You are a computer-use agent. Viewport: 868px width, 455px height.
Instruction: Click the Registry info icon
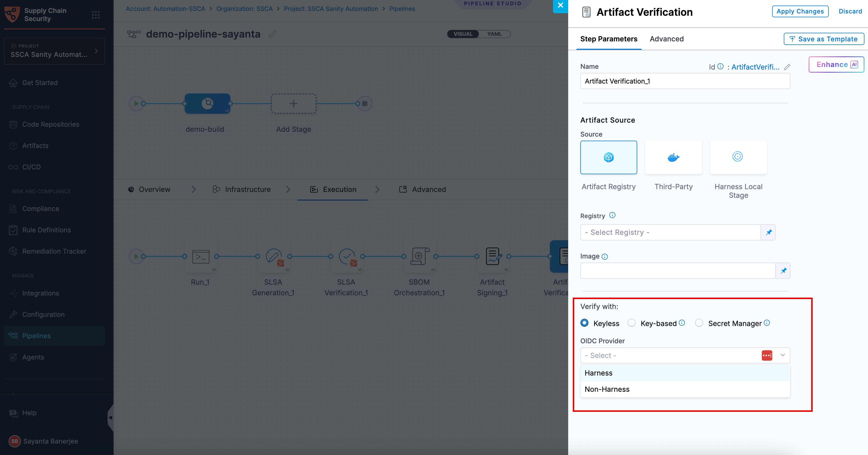(612, 215)
